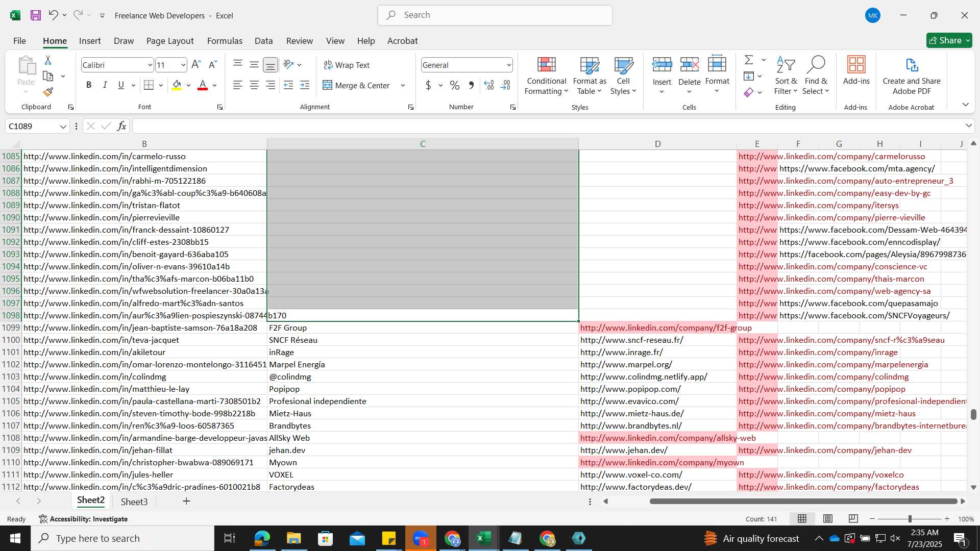The height and width of the screenshot is (551, 980).
Task: Click into the formula bar field
Action: click(x=549, y=126)
